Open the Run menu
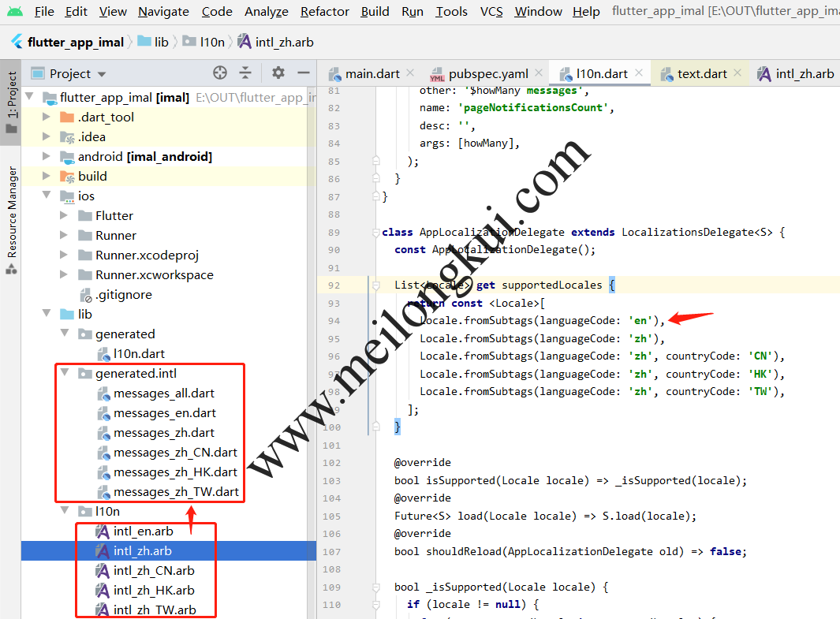This screenshot has height=619, width=840. click(x=413, y=11)
